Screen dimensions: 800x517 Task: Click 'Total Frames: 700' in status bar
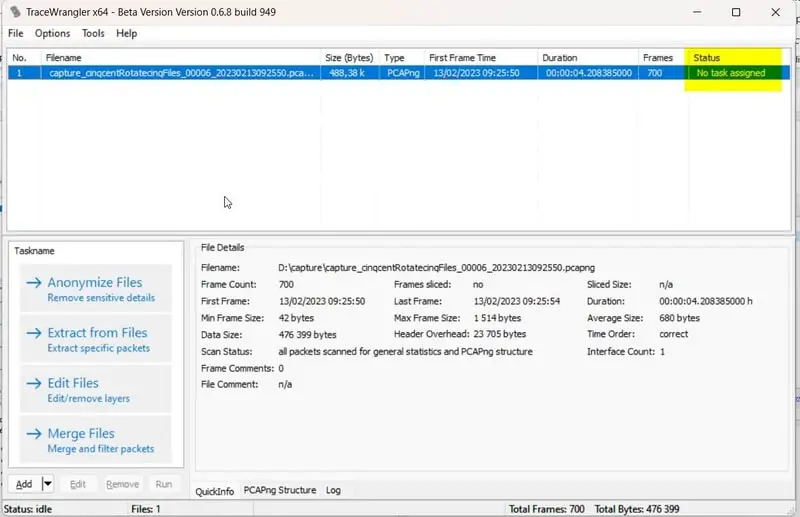tap(546, 509)
